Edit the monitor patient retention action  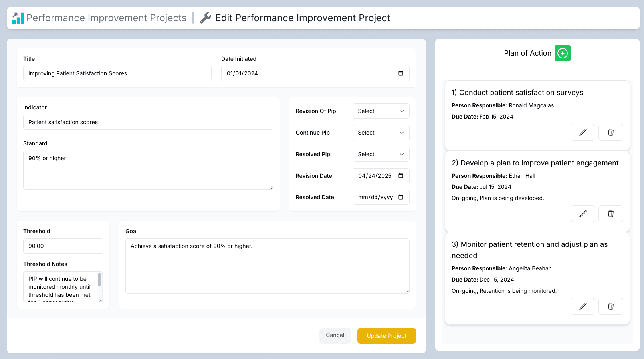(583, 306)
